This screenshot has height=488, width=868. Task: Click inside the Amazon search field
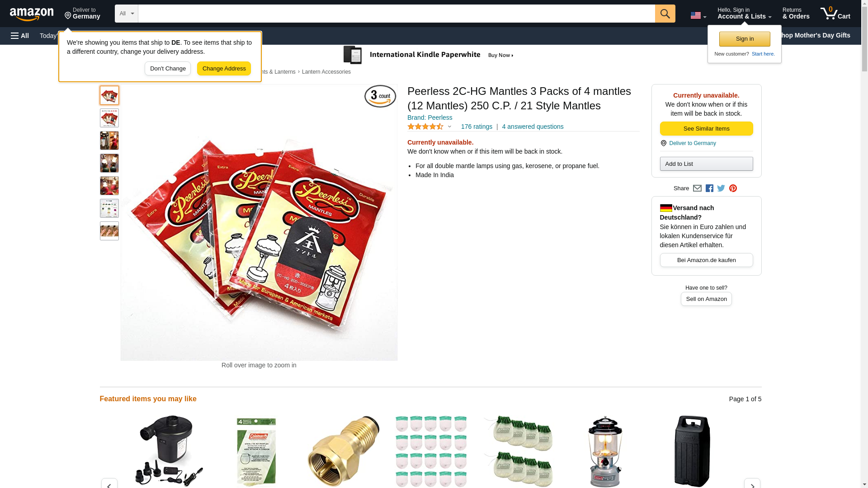396,14
